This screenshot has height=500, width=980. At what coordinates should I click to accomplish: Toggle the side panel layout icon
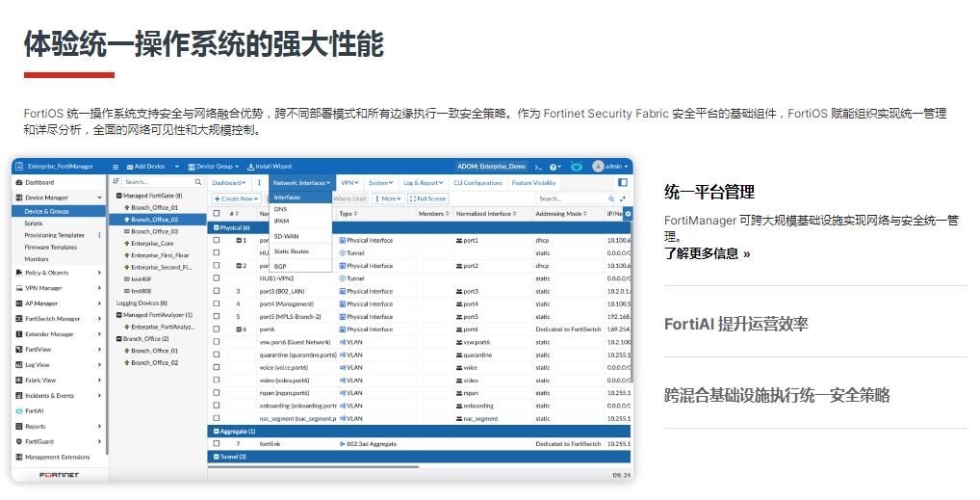tap(622, 182)
